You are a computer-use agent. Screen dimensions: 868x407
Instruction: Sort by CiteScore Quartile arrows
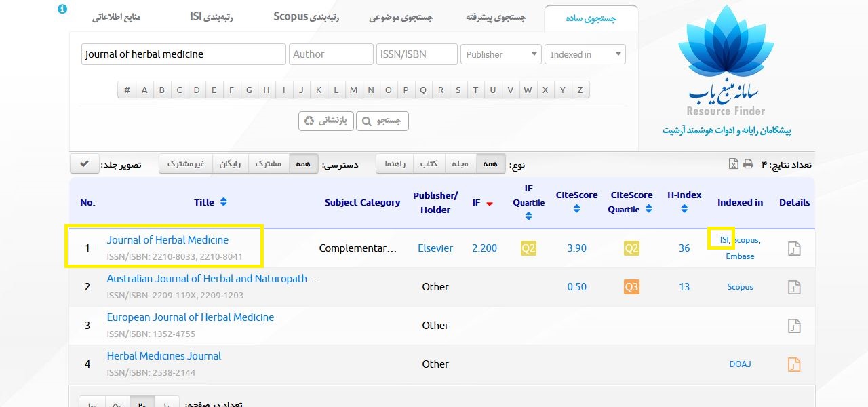[648, 209]
